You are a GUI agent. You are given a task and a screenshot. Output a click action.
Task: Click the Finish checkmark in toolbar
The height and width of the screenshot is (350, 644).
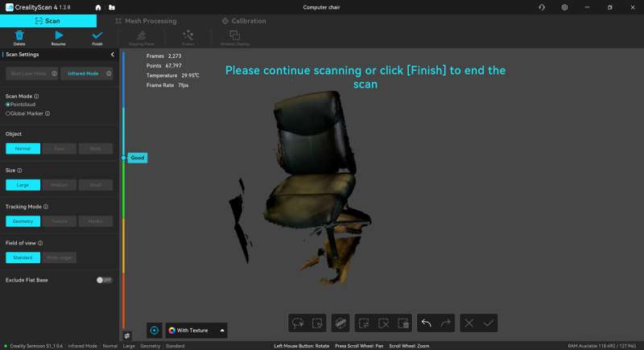(97, 37)
